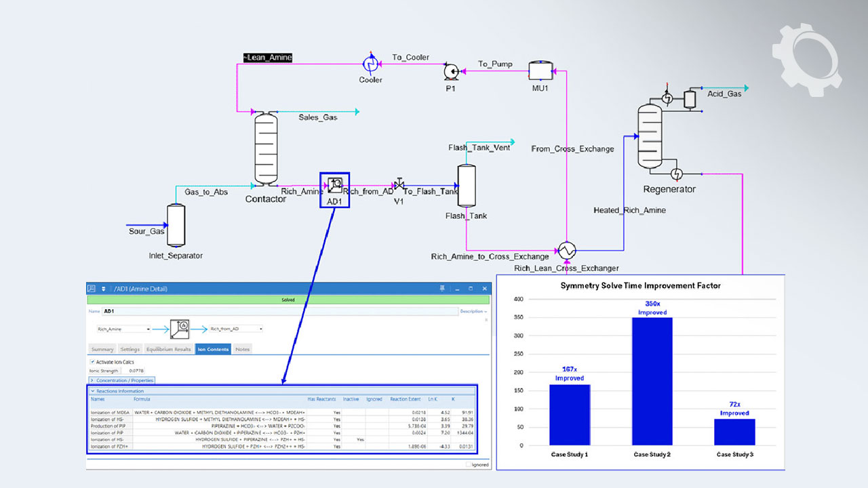Click the Cooler heat exchanger icon
The width and height of the screenshot is (868, 488).
click(371, 64)
